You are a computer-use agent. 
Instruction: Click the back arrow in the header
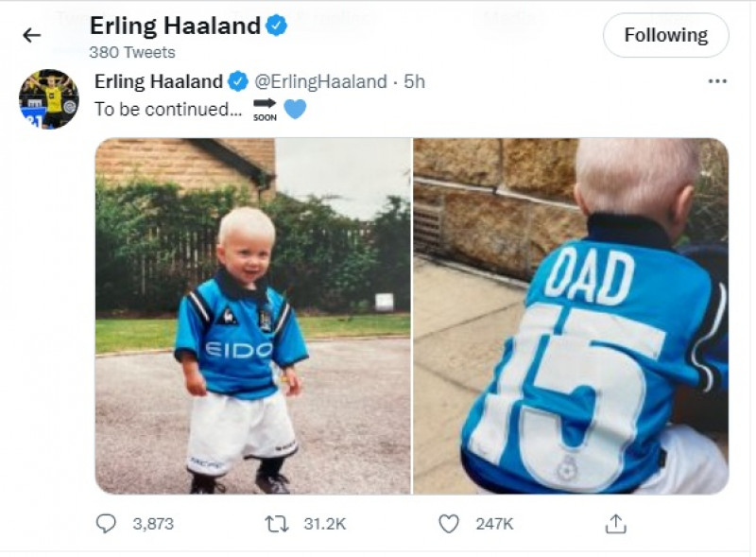[32, 35]
